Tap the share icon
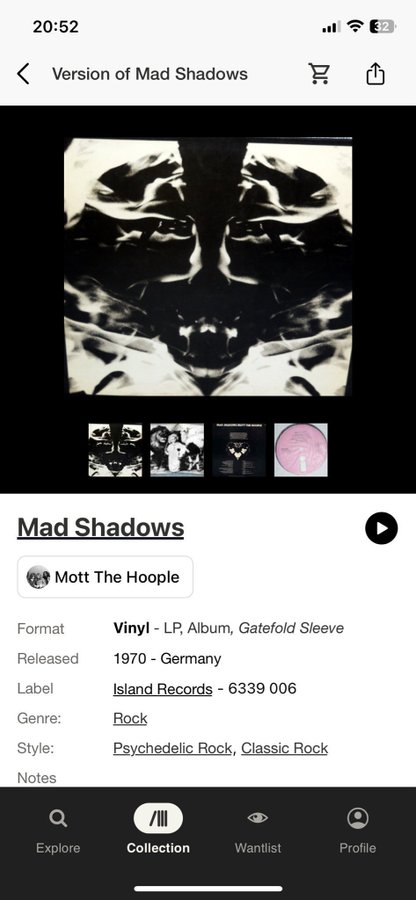Viewport: 416px width, 900px height. [x=375, y=74]
